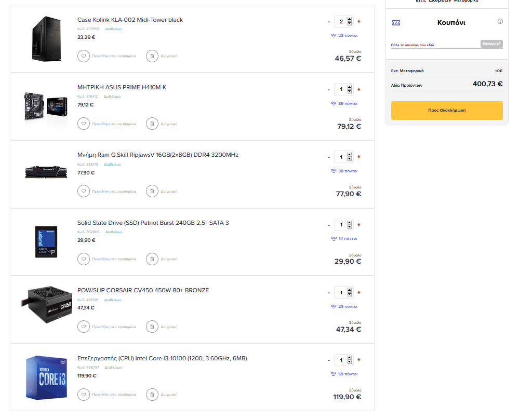
Task: Click Patriot Burst SSD thumbnail
Action: [46, 242]
